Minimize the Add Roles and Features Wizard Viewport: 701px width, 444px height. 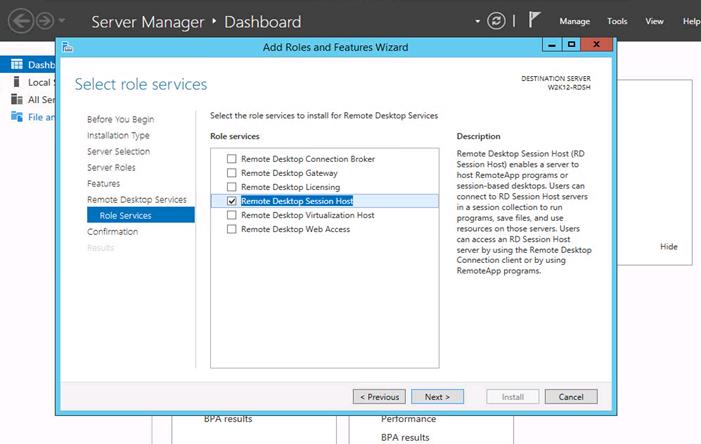click(552, 45)
